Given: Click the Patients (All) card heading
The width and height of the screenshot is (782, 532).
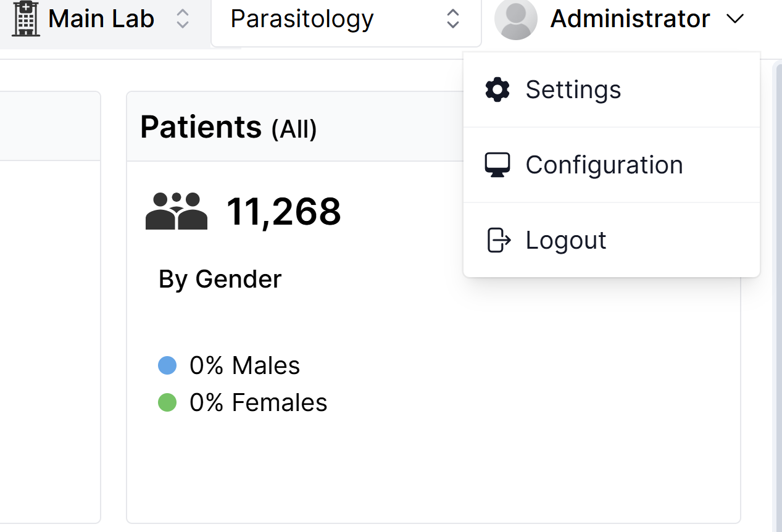Looking at the screenshot, I should click(228, 127).
